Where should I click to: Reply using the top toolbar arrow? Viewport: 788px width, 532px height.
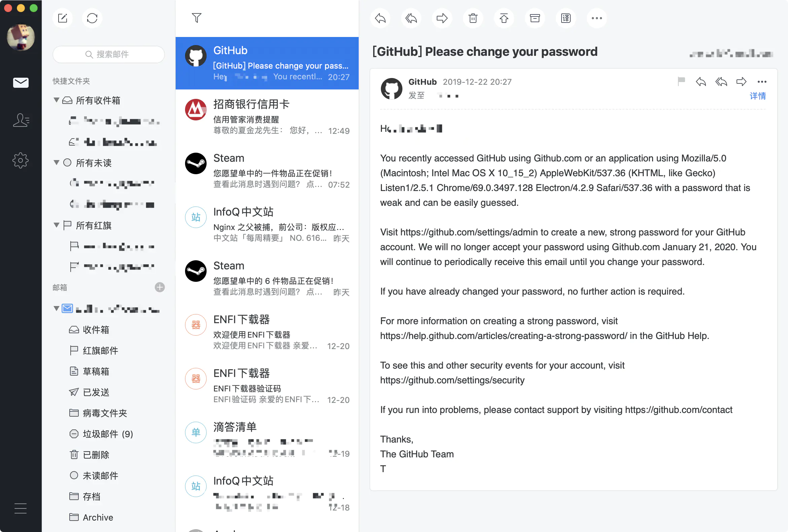[380, 18]
